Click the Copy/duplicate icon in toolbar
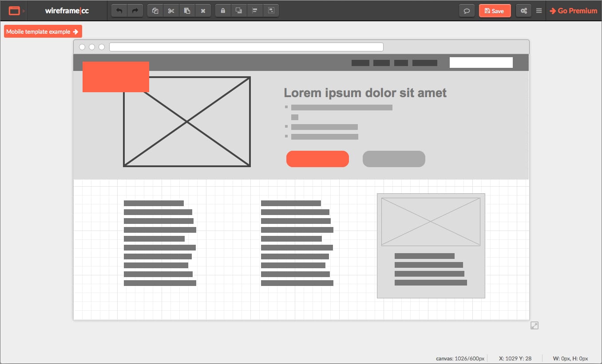The image size is (602, 364). coord(155,11)
